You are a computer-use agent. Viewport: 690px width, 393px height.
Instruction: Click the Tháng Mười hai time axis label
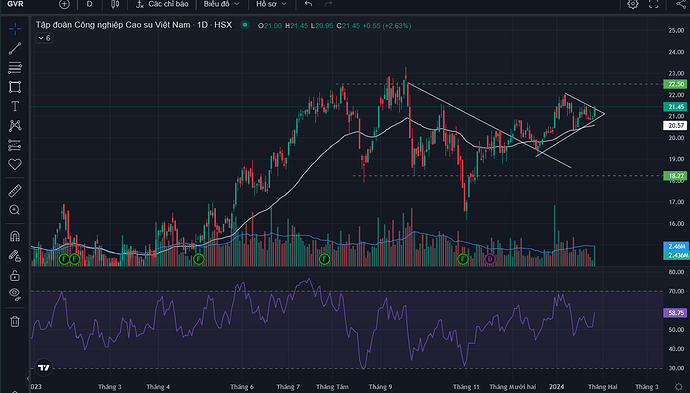(513, 387)
